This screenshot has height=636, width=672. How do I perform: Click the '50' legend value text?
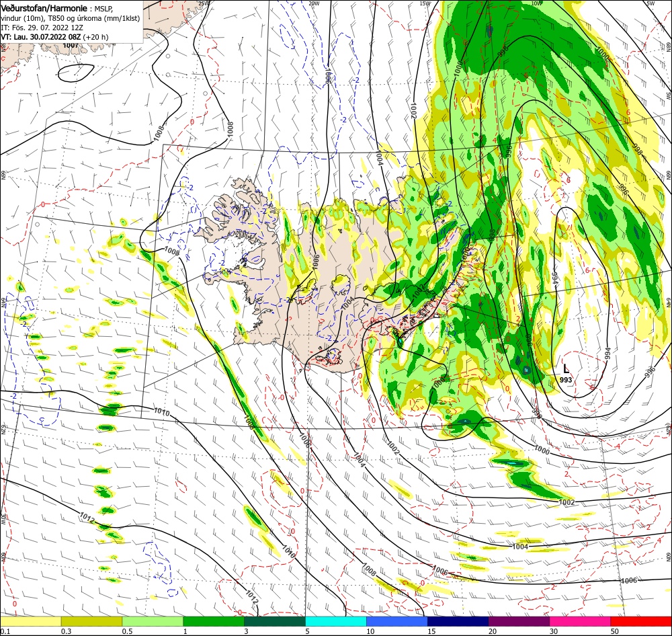coord(614,631)
